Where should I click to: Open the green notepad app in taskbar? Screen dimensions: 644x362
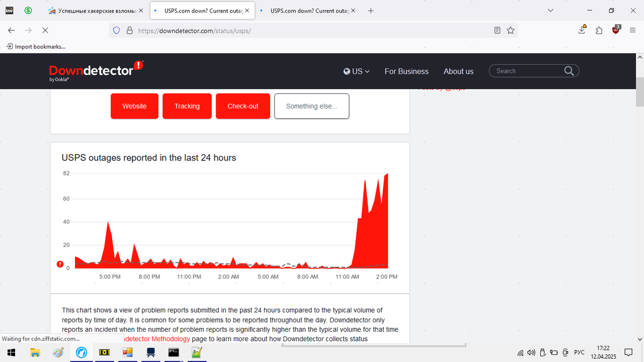coord(197,352)
